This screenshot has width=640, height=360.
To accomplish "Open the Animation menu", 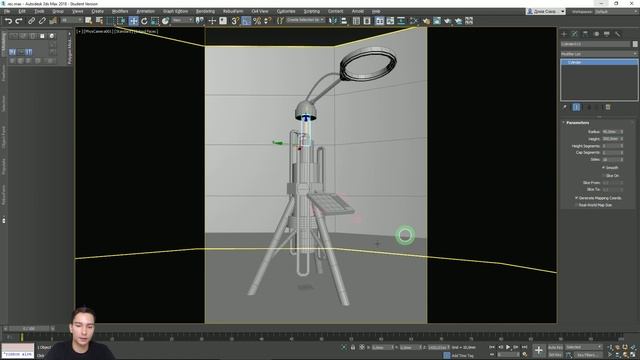I will (x=145, y=11).
